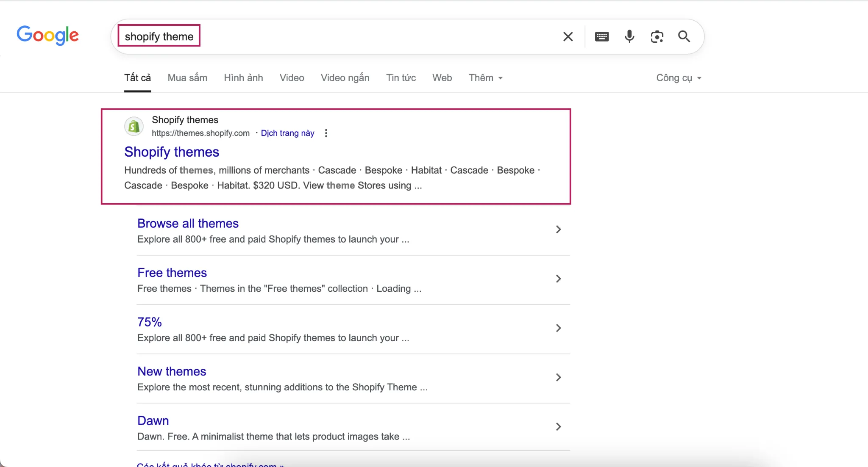
Task: Open the on-screen keyboard input tool
Action: point(602,37)
